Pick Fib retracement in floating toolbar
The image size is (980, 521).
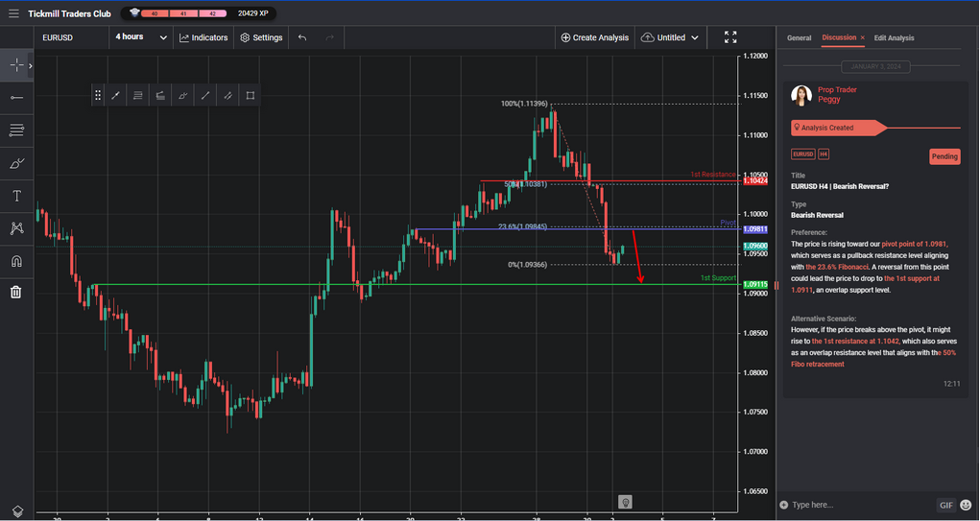[x=138, y=96]
